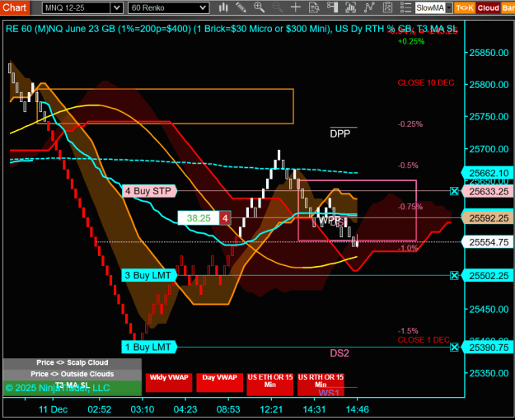This screenshot has width=515, height=420.
Task: Click the 08:53 time axis label
Action: coord(228,409)
